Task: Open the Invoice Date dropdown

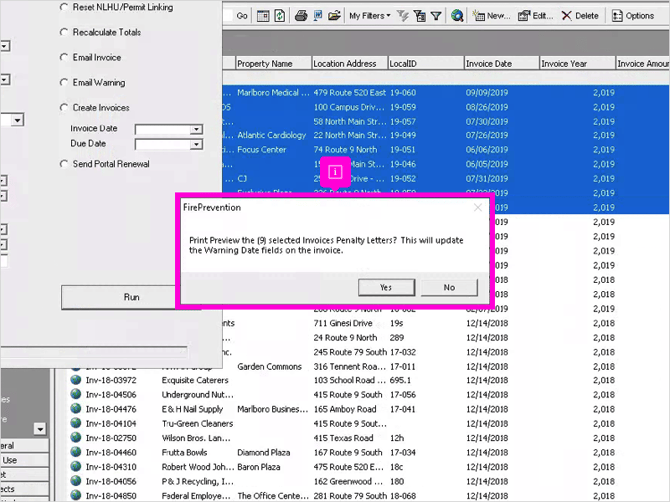Action: coord(196,129)
